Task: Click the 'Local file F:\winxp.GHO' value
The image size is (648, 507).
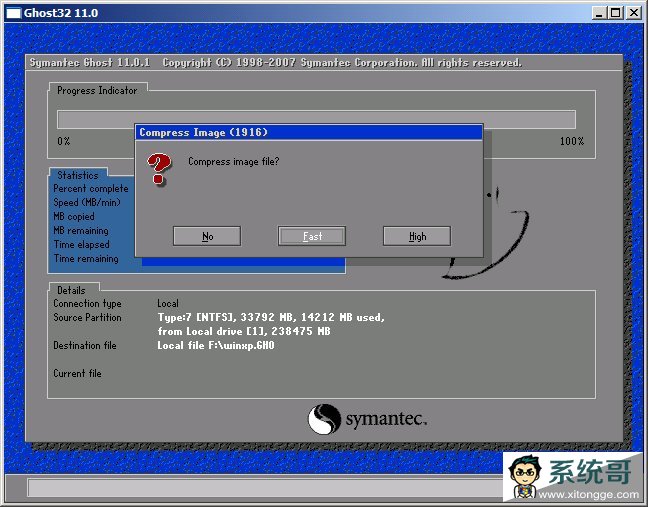Action: 216,345
